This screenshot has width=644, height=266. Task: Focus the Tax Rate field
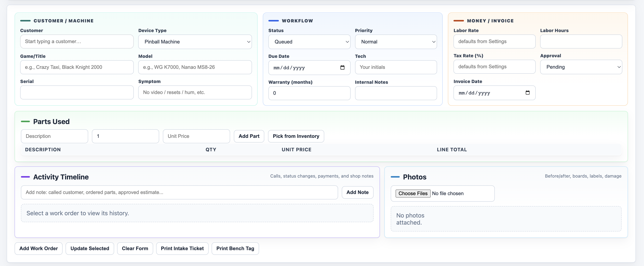click(494, 67)
